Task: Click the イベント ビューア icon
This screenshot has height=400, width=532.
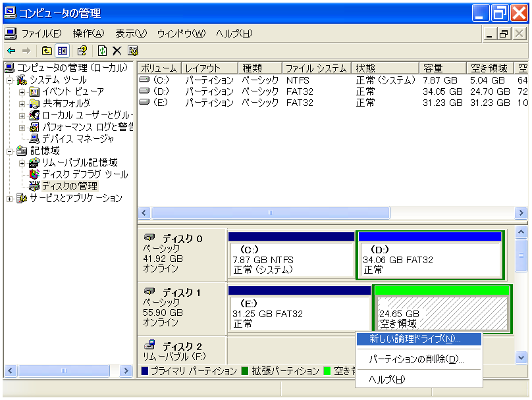Action: click(x=34, y=91)
